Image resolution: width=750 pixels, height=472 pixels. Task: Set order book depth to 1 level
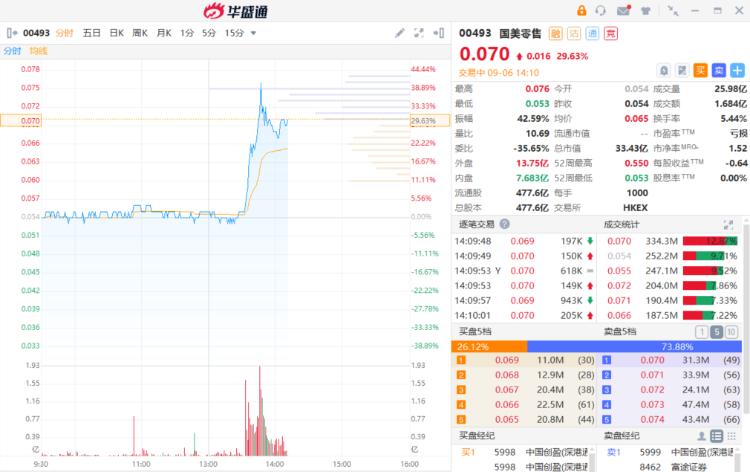click(x=701, y=331)
